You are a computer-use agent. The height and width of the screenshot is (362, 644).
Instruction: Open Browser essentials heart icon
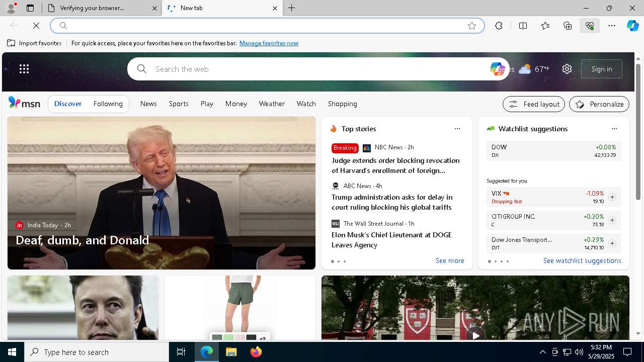pyautogui.click(x=590, y=26)
